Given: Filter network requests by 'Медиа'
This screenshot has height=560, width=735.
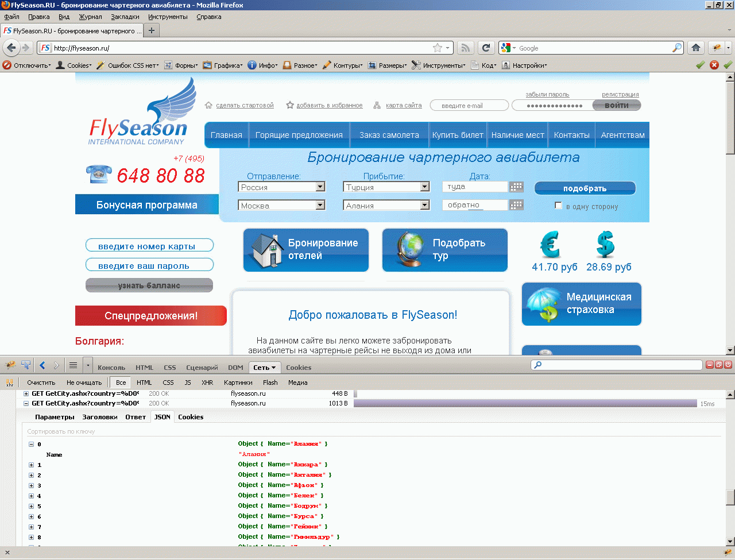Looking at the screenshot, I should (x=298, y=383).
